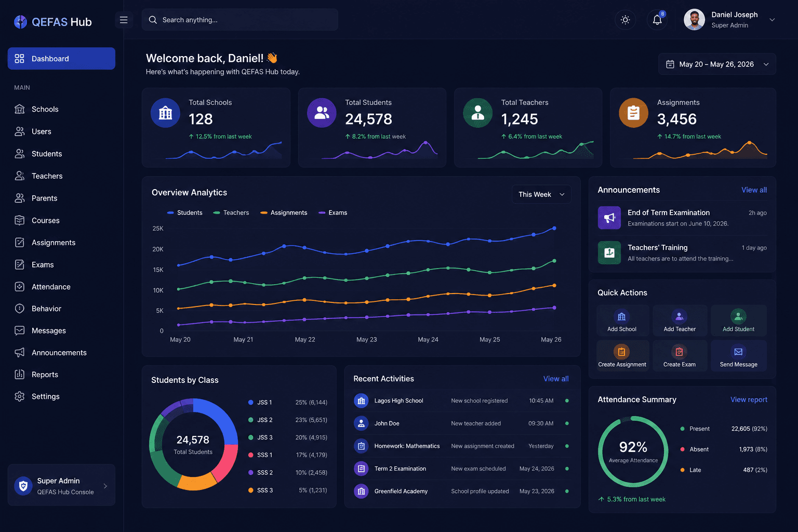798x532 pixels.
Task: Click View all in Recent Activities
Action: point(556,379)
